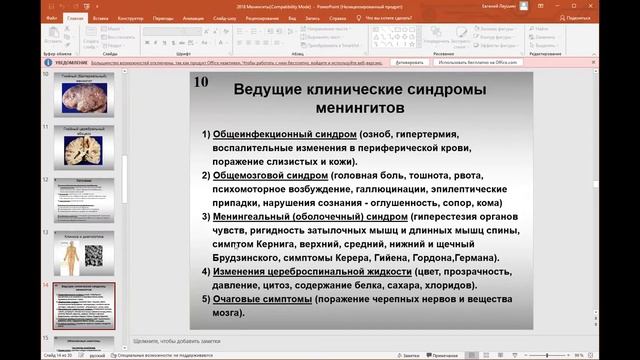Switch to Normal view in status bar
Image resolution: width=640 pixels, height=360 pixels.
coord(472,356)
